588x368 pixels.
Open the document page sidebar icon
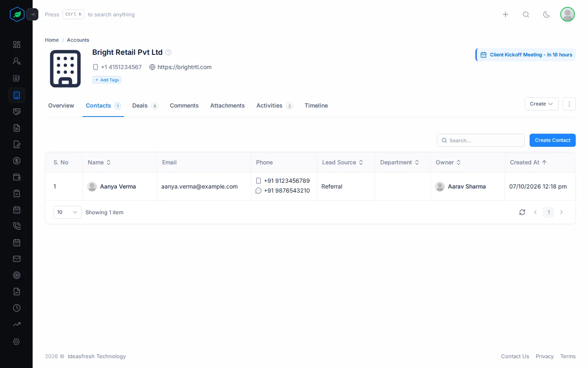click(17, 128)
